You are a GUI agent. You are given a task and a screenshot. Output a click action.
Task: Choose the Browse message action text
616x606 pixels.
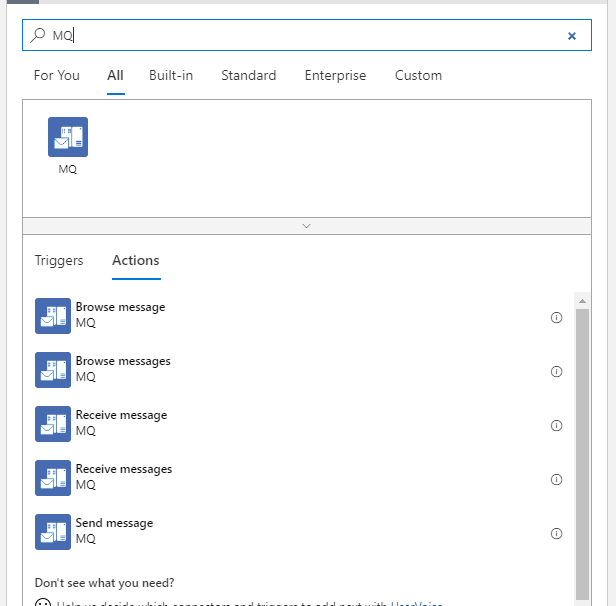120,307
